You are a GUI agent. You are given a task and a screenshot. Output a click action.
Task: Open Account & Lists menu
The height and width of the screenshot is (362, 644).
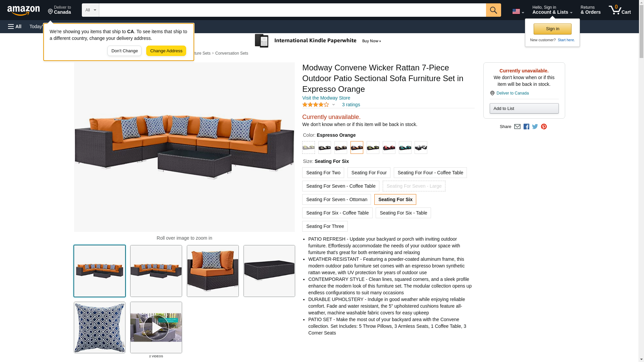(552, 10)
